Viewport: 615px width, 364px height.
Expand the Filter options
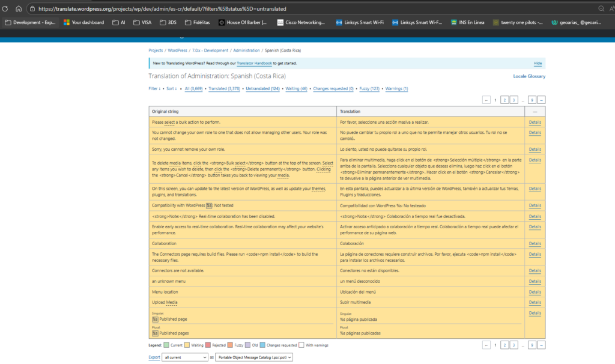coord(154,89)
